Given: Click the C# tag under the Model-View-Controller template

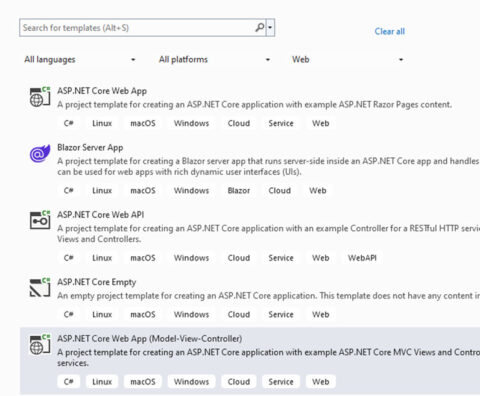Looking at the screenshot, I should click(x=68, y=382).
